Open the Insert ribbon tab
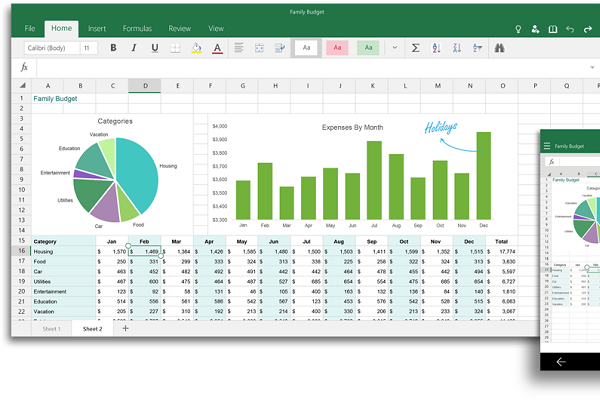The image size is (600, 400). click(x=97, y=29)
